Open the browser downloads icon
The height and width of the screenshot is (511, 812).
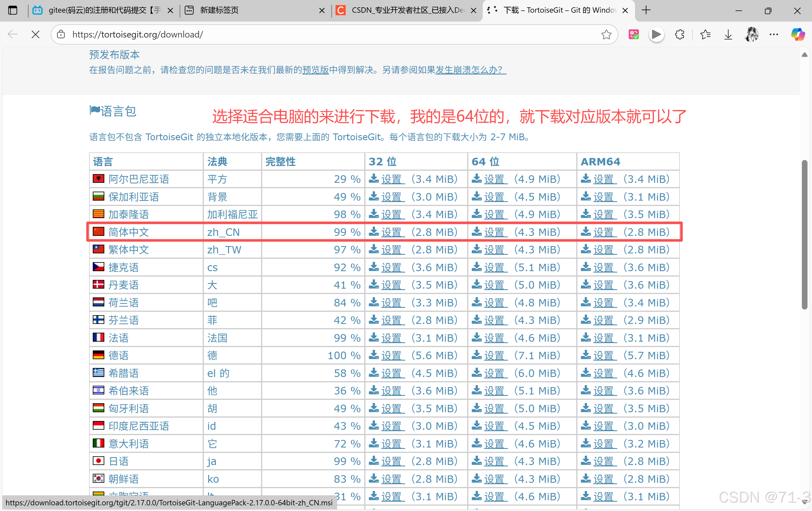click(728, 34)
